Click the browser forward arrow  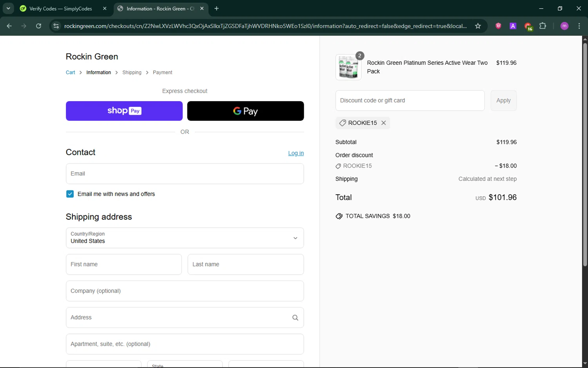pos(24,26)
